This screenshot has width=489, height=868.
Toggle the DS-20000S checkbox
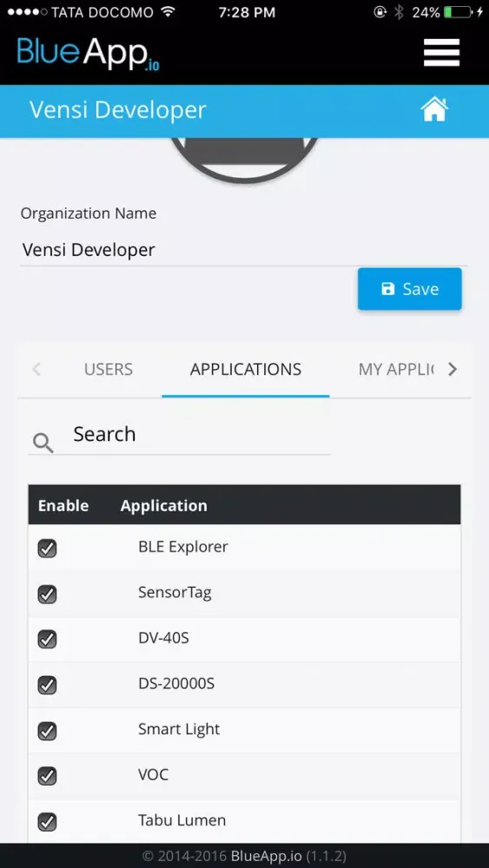[47, 686]
